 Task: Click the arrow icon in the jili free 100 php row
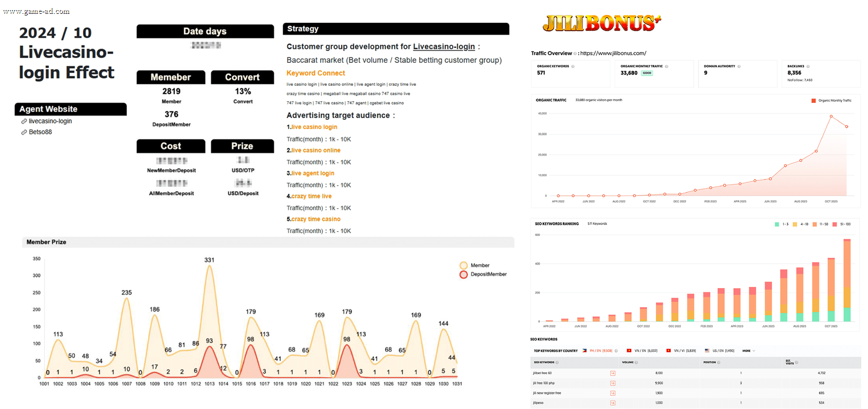[613, 383]
